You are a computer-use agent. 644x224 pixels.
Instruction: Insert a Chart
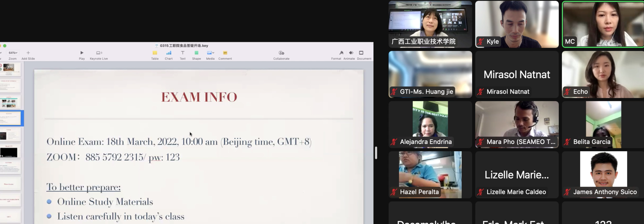(169, 55)
